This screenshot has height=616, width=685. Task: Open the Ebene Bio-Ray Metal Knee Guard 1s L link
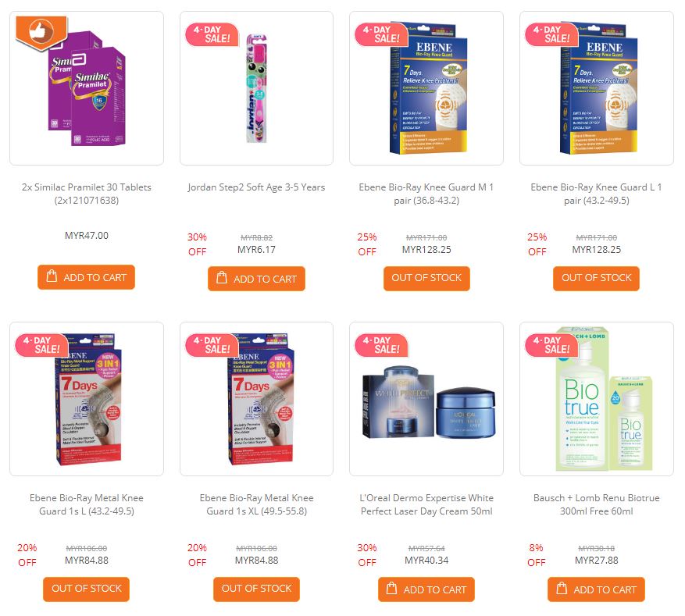tap(87, 504)
